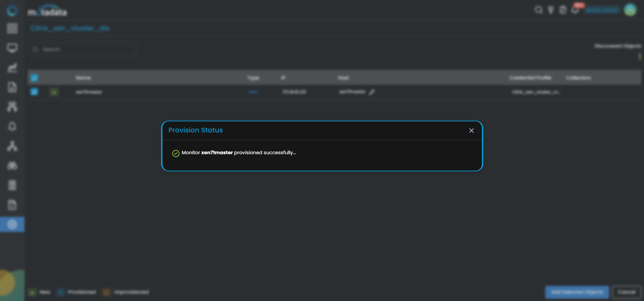Open the highlighted settings gear in sidebar
Viewport: 644px width, 301px height.
tap(12, 224)
